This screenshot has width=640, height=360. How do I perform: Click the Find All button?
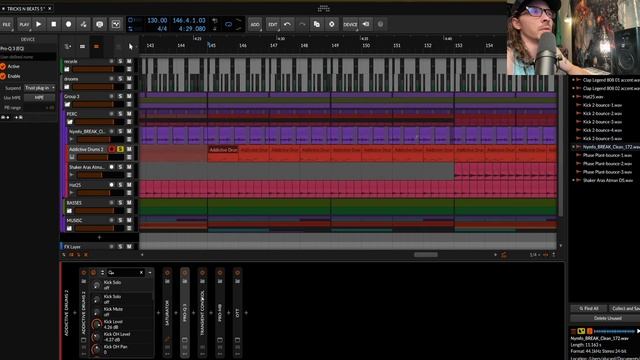pos(589,309)
